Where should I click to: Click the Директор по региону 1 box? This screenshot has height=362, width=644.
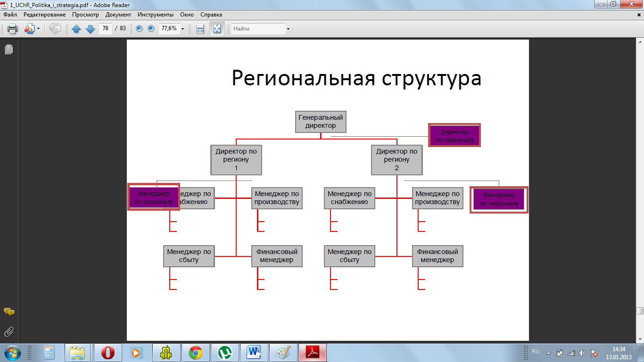pyautogui.click(x=236, y=159)
